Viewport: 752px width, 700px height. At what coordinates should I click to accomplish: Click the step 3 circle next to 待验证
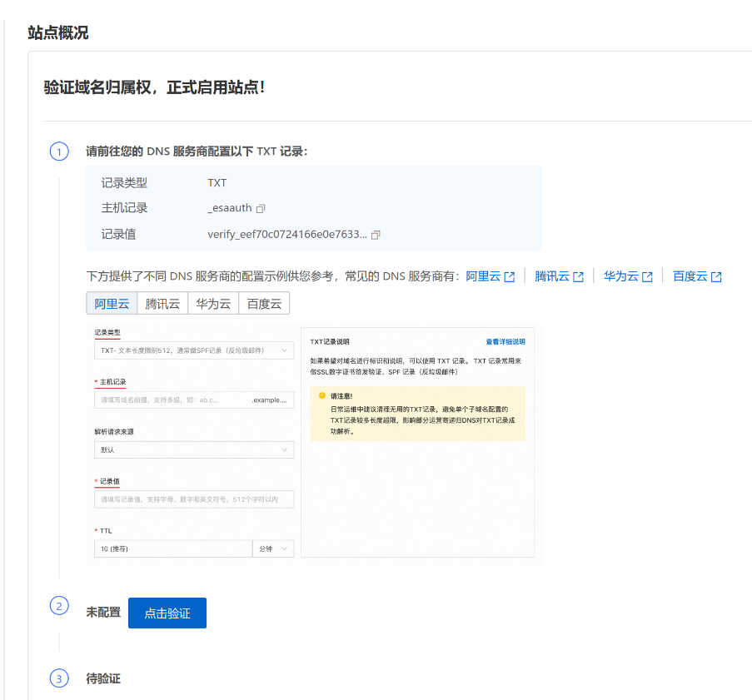coord(59,679)
